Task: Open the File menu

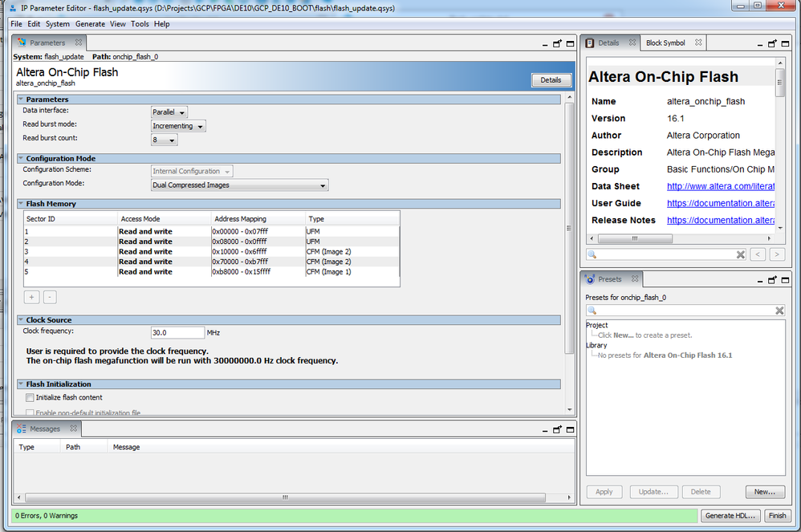Action: (16, 23)
